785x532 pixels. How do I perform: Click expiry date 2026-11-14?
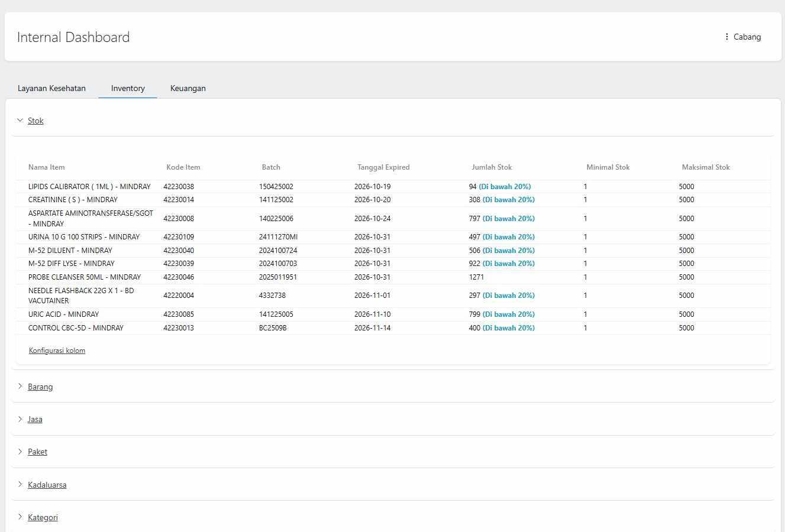click(372, 328)
